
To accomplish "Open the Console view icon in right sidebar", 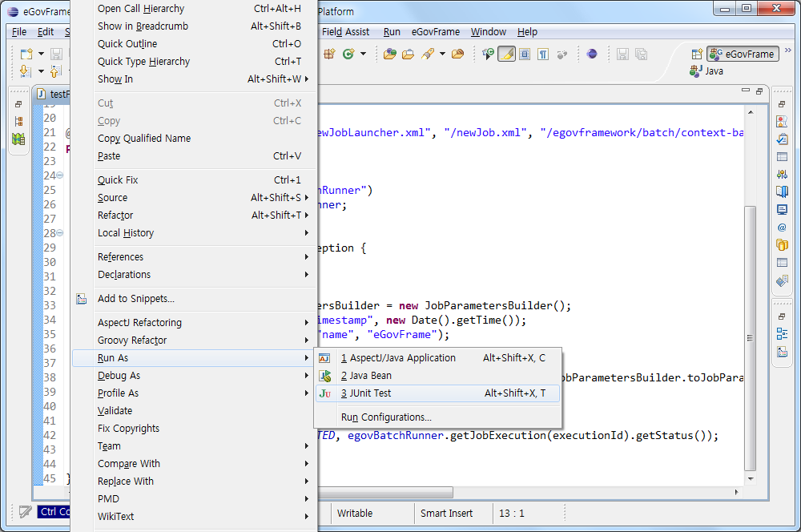I will [x=782, y=210].
